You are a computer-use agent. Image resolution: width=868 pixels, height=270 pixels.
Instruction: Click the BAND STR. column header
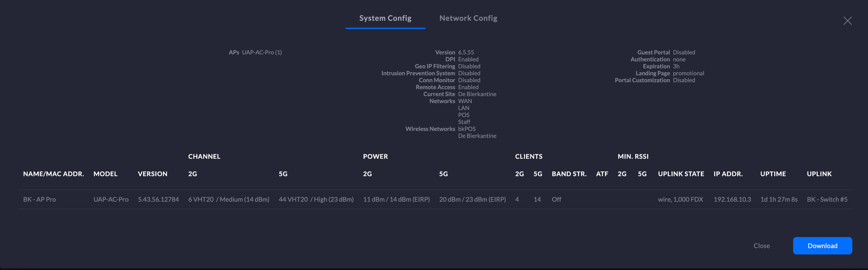[x=569, y=174]
